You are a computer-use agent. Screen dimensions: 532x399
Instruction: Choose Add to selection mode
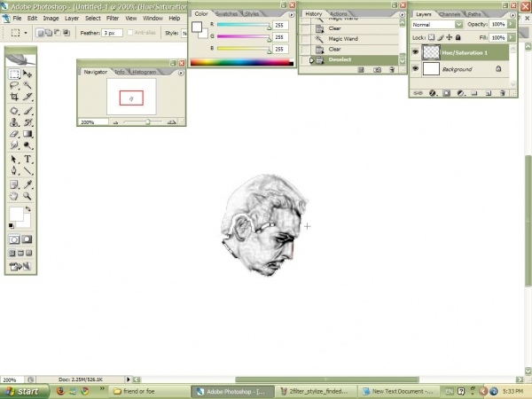click(x=49, y=33)
